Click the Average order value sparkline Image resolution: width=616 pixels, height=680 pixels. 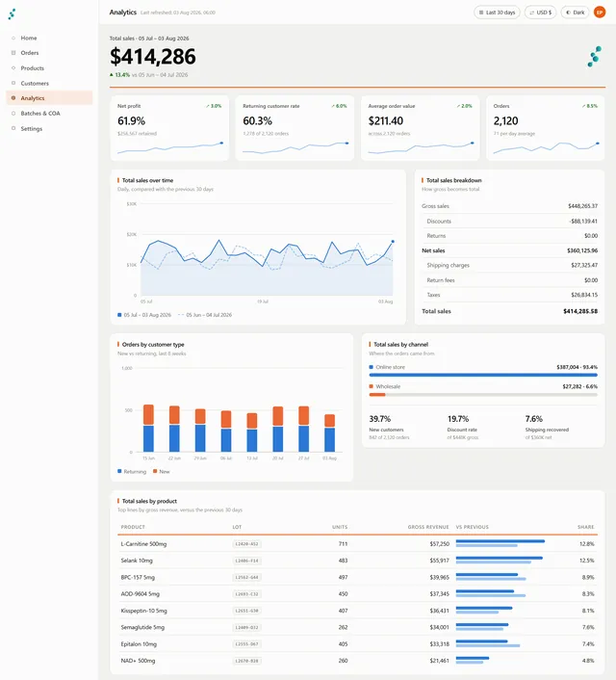(x=421, y=147)
